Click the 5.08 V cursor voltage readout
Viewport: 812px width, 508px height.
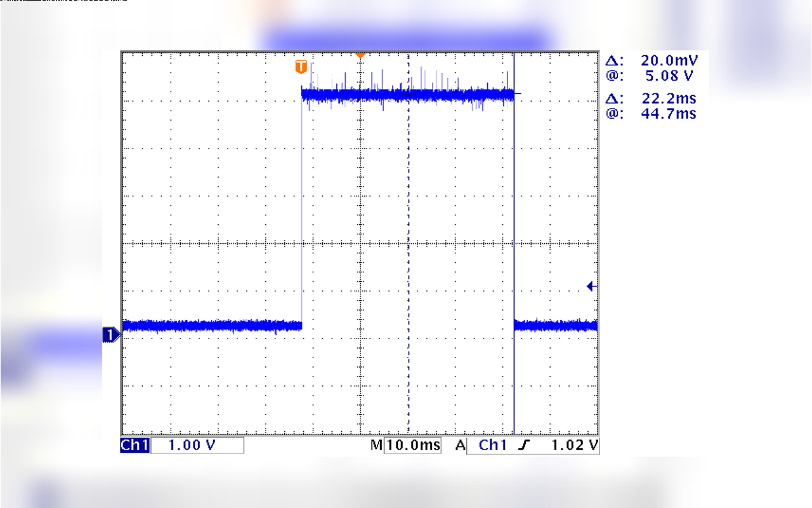click(x=669, y=76)
